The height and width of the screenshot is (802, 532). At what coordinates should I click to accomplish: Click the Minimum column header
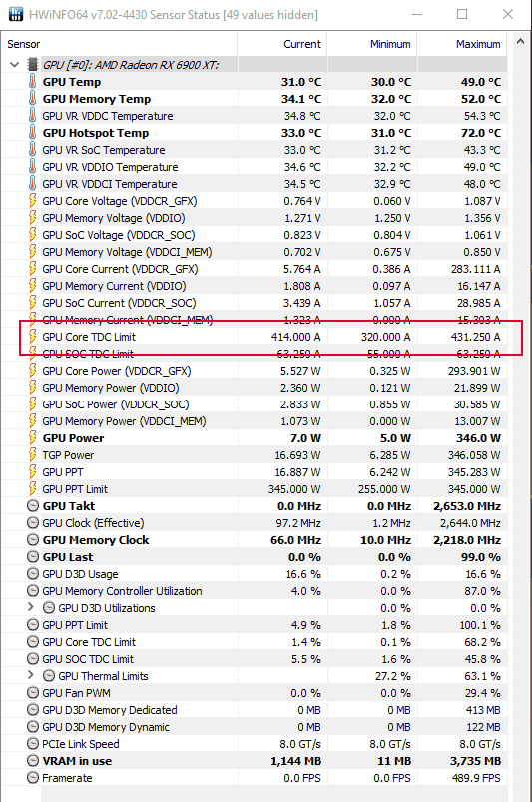[372, 44]
